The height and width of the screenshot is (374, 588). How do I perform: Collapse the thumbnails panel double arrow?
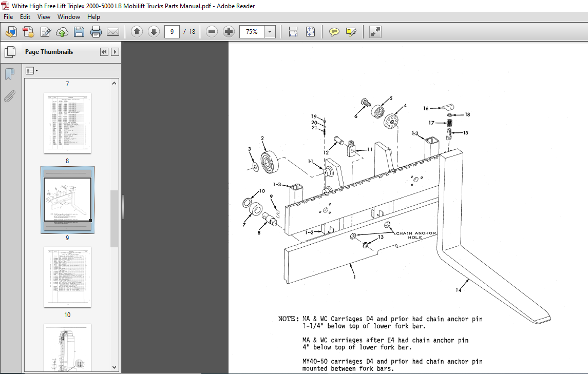(104, 52)
